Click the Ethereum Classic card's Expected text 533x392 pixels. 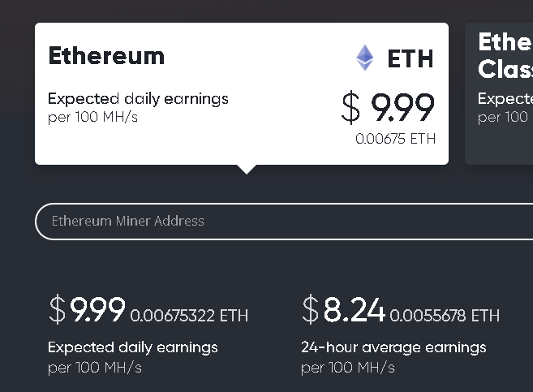[x=505, y=99]
